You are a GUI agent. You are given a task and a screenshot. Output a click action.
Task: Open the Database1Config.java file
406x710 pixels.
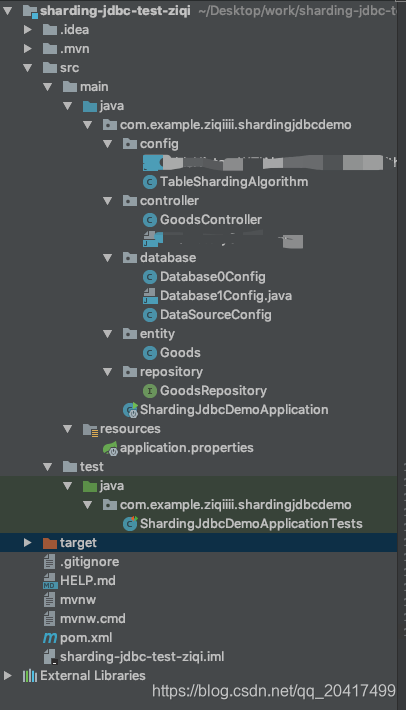click(226, 296)
